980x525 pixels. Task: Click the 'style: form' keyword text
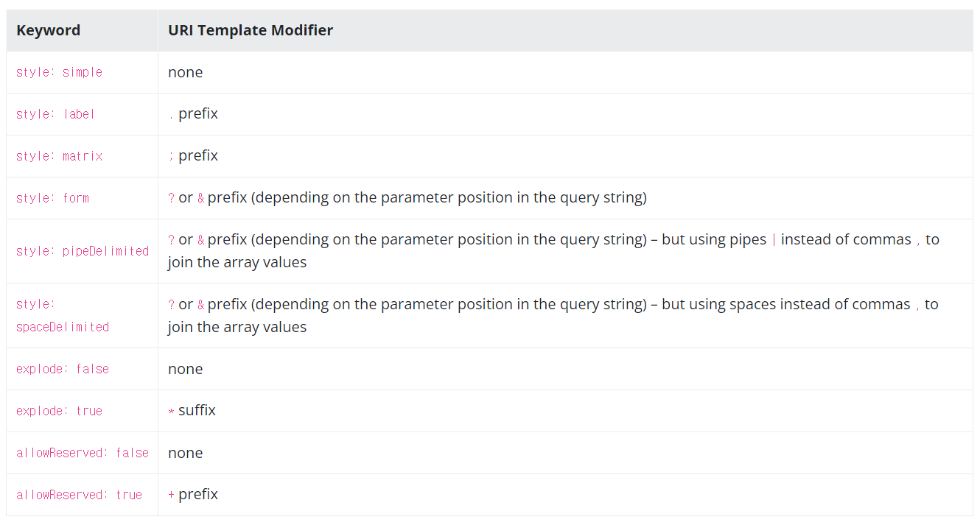click(52, 198)
